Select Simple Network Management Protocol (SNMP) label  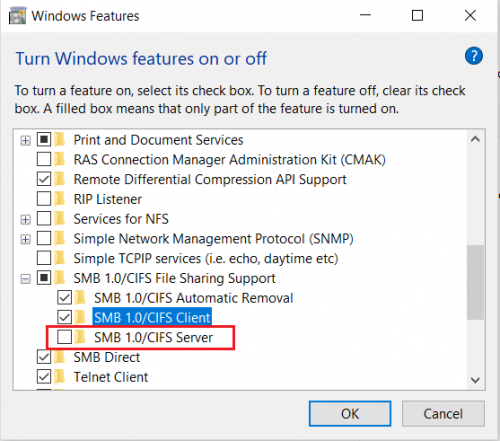(213, 239)
